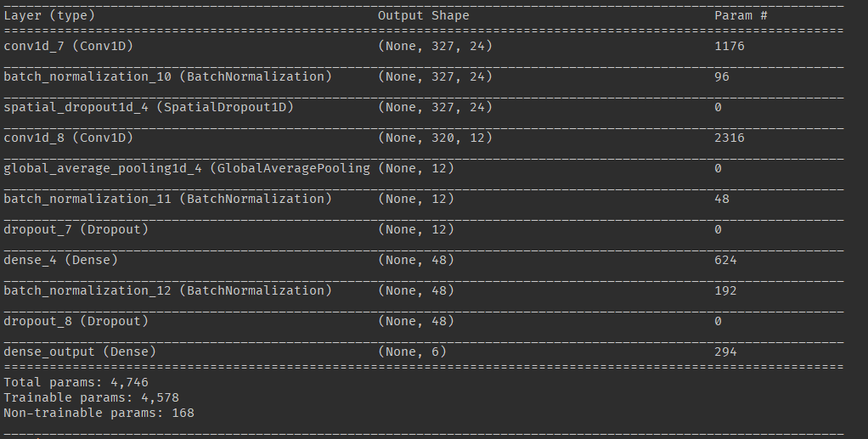Click the param count 2316
Image resolution: width=868 pixels, height=439 pixels.
pyautogui.click(x=729, y=138)
